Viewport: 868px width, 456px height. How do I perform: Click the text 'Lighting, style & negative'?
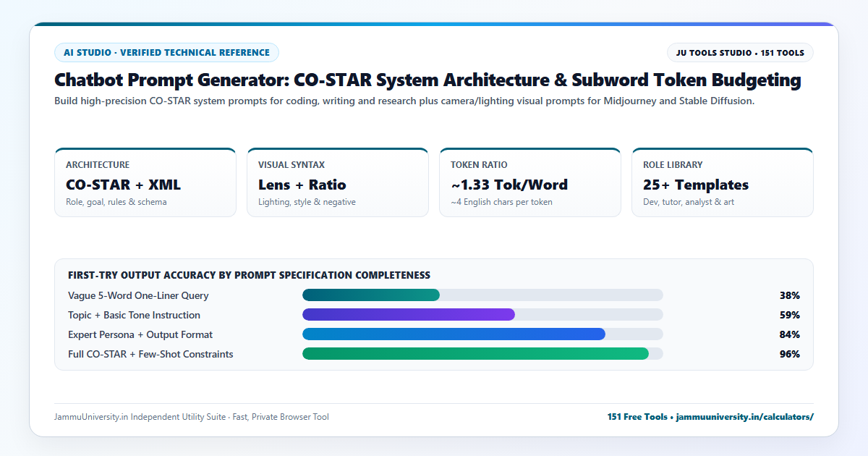tap(307, 202)
